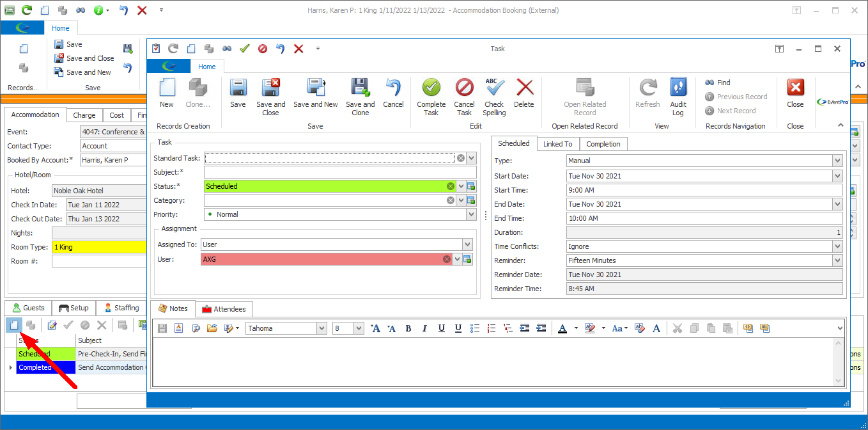Open the Type dropdown showing Manual
The image size is (868, 430).
tap(837, 161)
